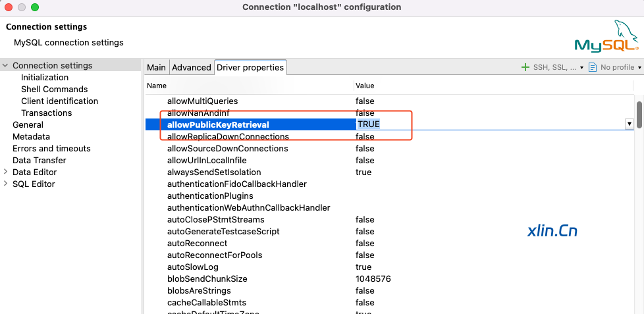Click the green macOS zoom window button
Image resolution: width=644 pixels, height=314 pixels.
[x=35, y=7]
